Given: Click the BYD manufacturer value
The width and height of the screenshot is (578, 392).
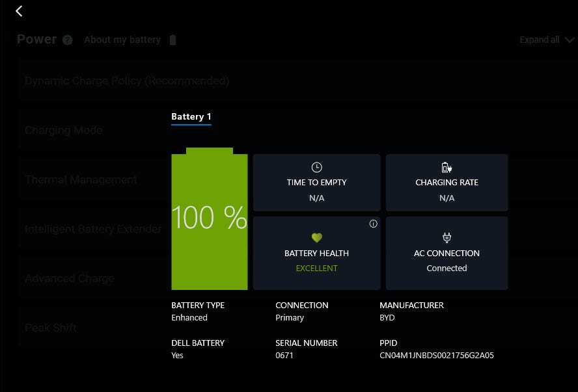Looking at the screenshot, I should [x=387, y=317].
